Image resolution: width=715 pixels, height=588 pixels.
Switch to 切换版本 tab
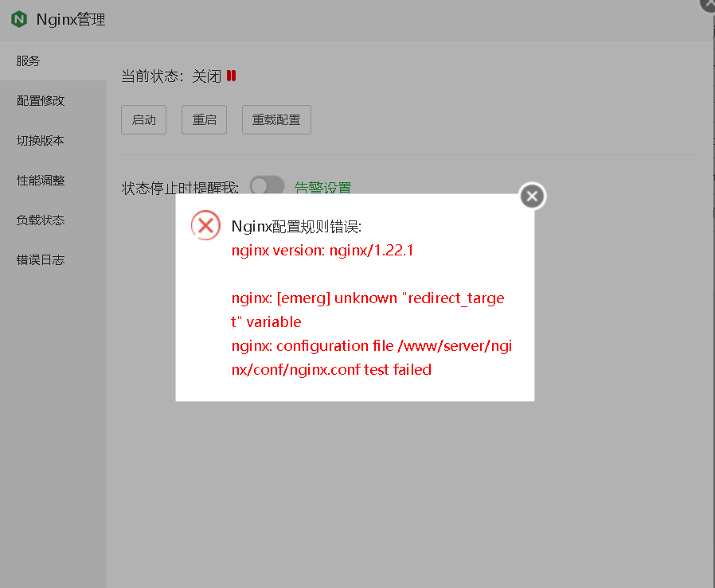(x=53, y=140)
